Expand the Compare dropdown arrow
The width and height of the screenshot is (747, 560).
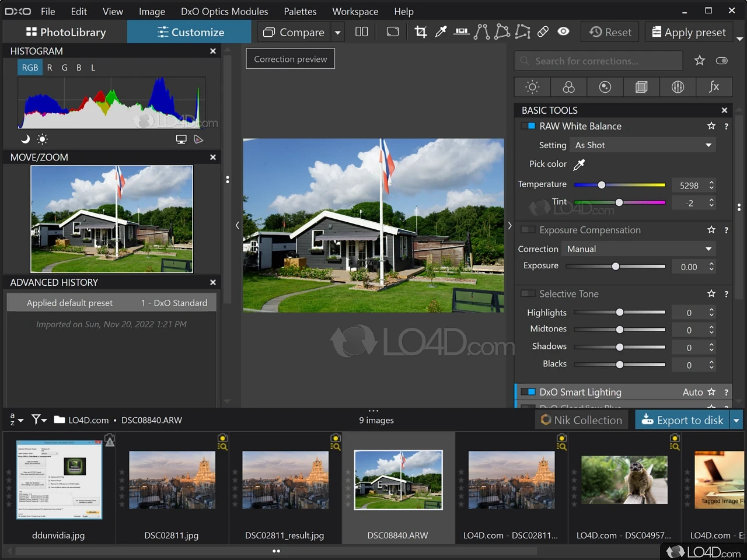point(337,32)
